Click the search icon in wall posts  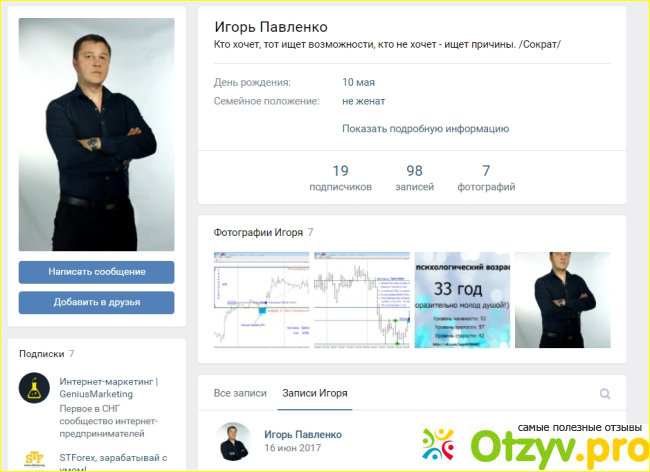tap(605, 394)
